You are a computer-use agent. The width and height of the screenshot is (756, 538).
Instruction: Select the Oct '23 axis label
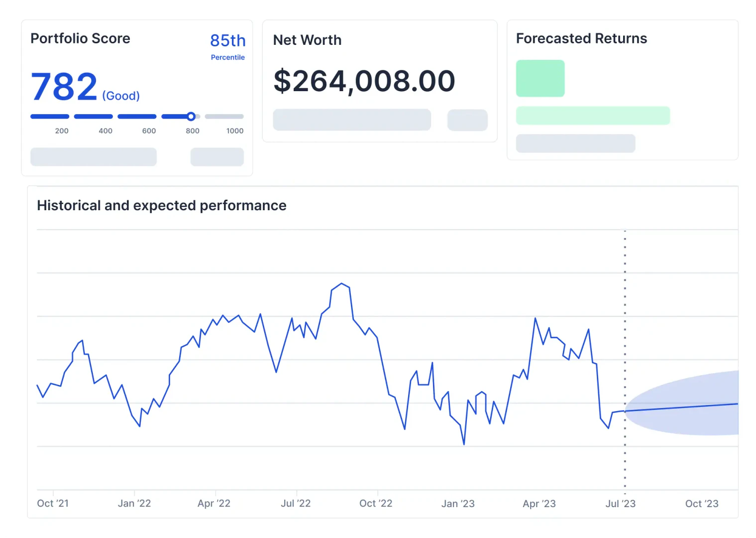[x=701, y=504]
